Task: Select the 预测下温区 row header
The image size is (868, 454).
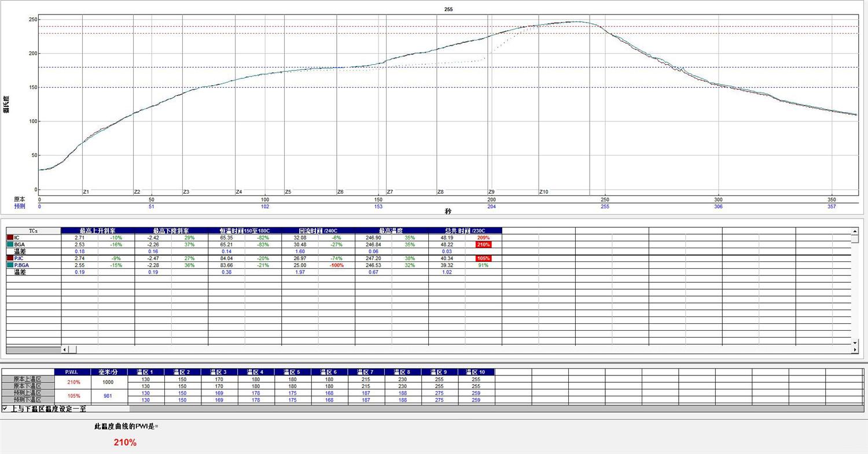Action: point(28,400)
